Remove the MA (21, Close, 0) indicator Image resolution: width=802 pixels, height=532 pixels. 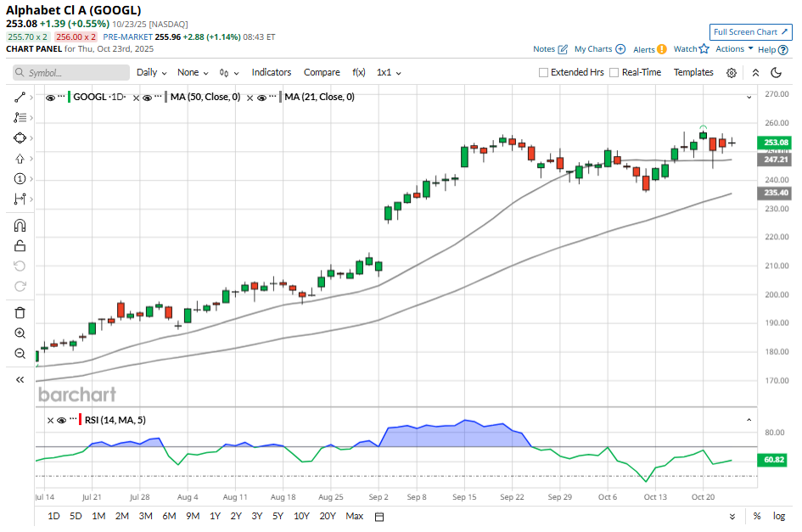pyautogui.click(x=250, y=98)
